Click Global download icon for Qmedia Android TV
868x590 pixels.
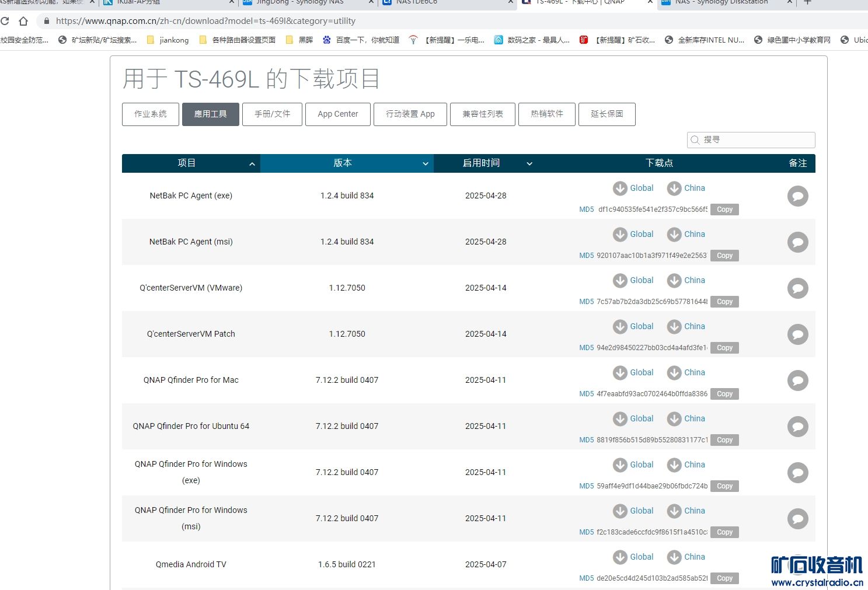620,557
